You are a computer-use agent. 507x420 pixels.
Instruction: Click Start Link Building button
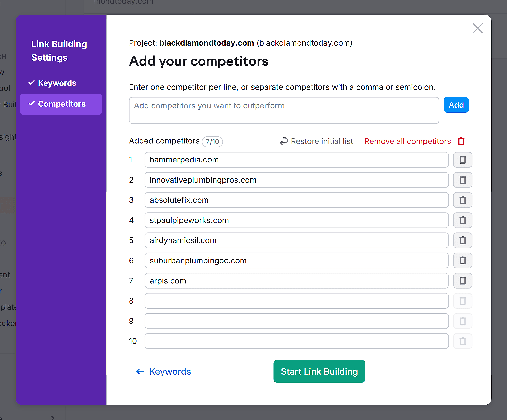click(x=319, y=371)
